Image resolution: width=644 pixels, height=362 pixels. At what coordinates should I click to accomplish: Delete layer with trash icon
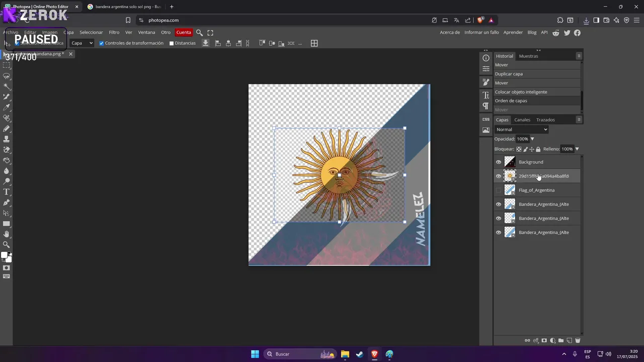coord(578,340)
